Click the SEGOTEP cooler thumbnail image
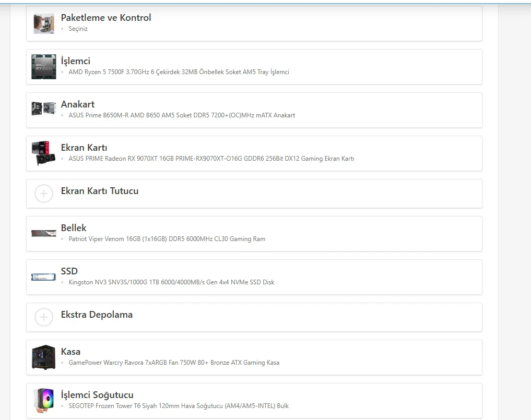The height and width of the screenshot is (420, 531). pyautogui.click(x=45, y=400)
